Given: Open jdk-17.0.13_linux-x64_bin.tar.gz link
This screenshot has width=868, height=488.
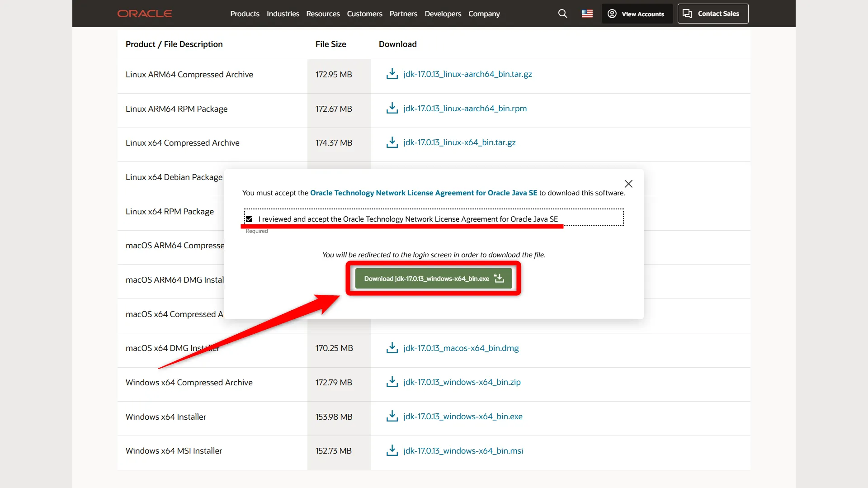Looking at the screenshot, I should (x=459, y=142).
